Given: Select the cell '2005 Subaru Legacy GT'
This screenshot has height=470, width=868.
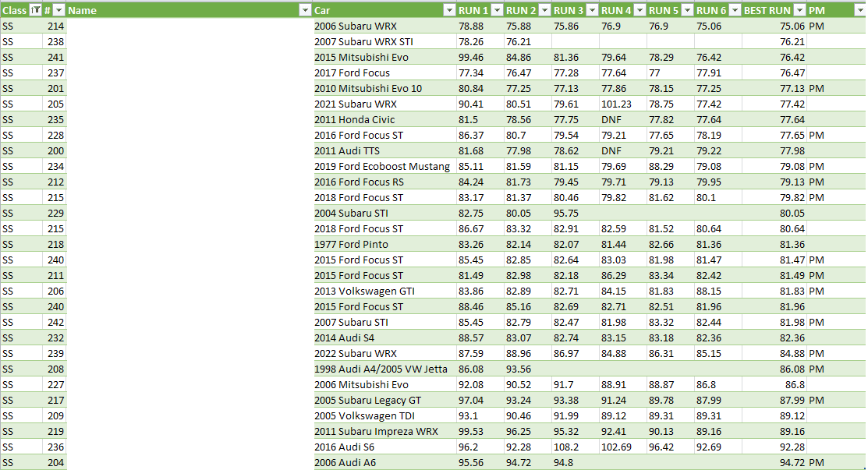Looking at the screenshot, I should click(x=384, y=401).
